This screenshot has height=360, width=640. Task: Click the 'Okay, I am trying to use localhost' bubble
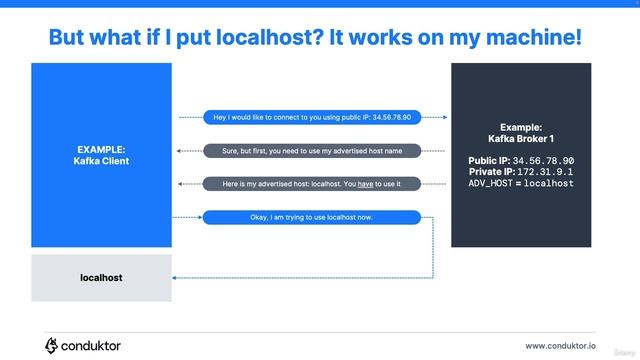[x=312, y=217]
